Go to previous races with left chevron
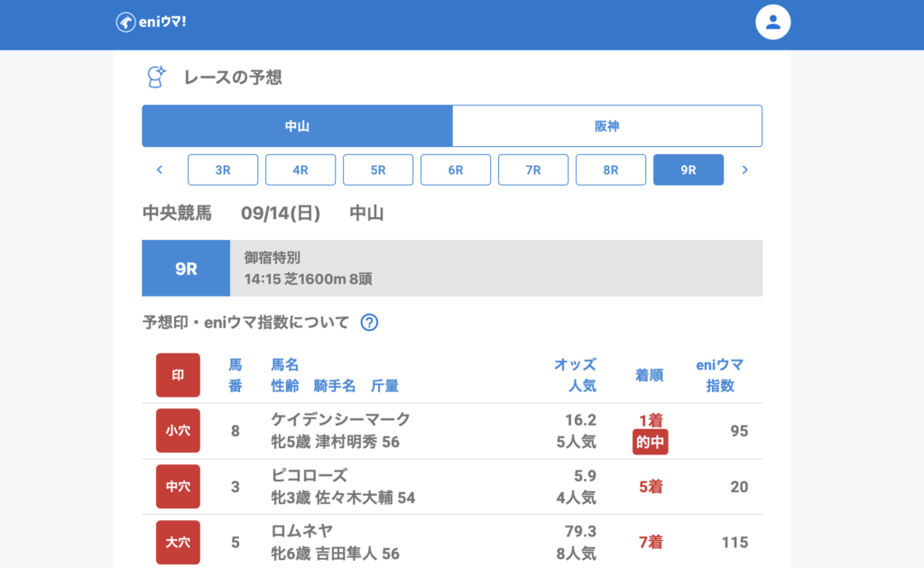The image size is (924, 568). coord(160,169)
